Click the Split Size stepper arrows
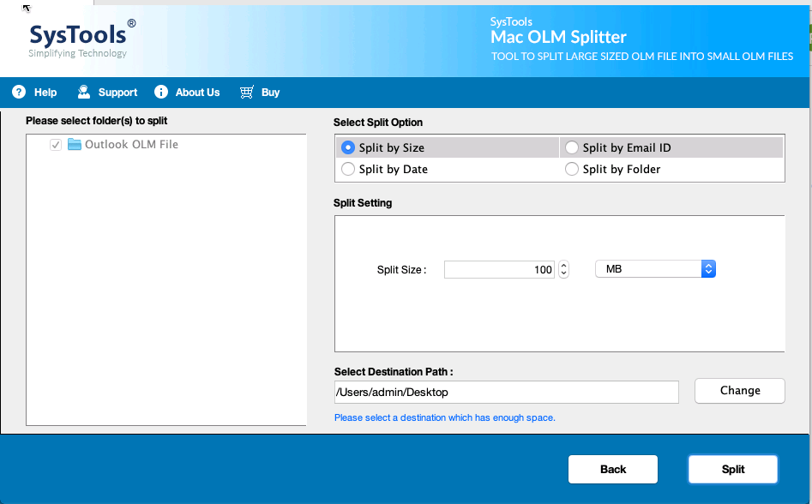 point(564,269)
